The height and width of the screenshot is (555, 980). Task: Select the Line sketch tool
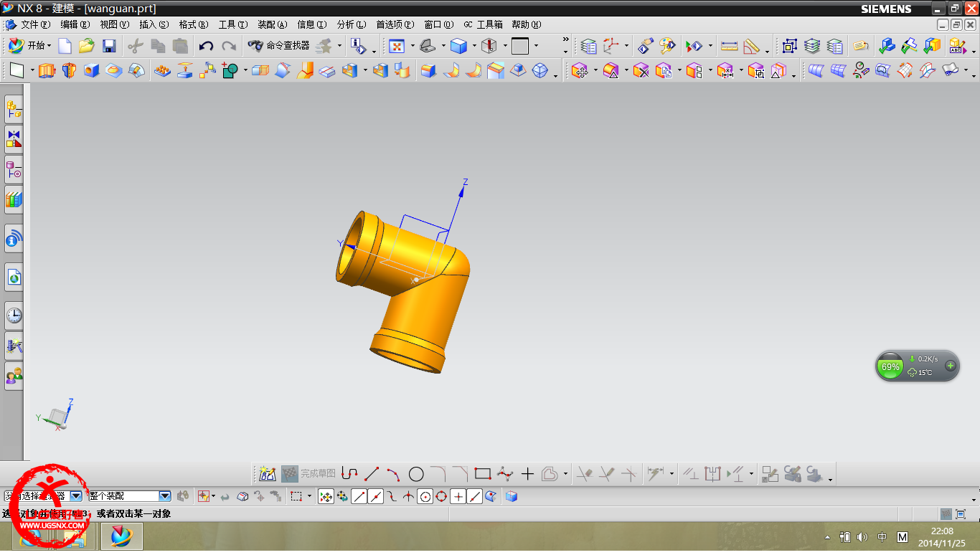372,474
